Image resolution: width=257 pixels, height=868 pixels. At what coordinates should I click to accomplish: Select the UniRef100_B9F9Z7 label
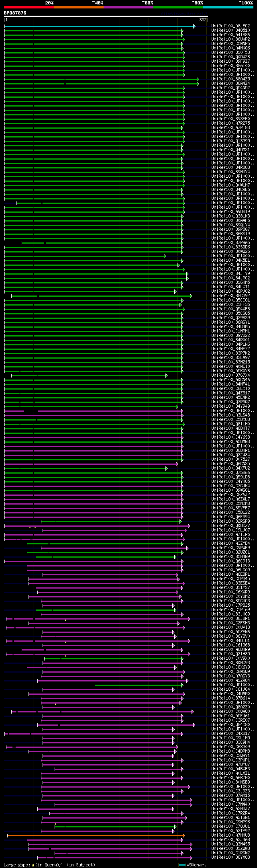click(230, 62)
